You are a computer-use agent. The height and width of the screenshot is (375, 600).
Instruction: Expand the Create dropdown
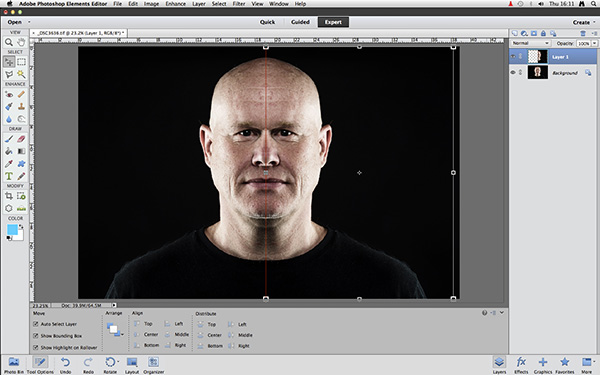click(x=584, y=22)
